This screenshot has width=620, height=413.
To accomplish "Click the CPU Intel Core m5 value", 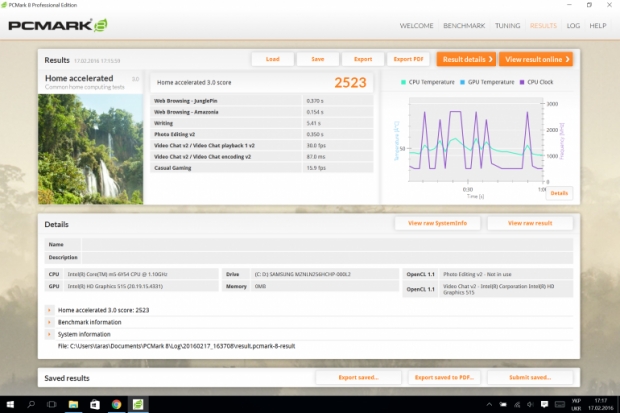I will [x=117, y=274].
